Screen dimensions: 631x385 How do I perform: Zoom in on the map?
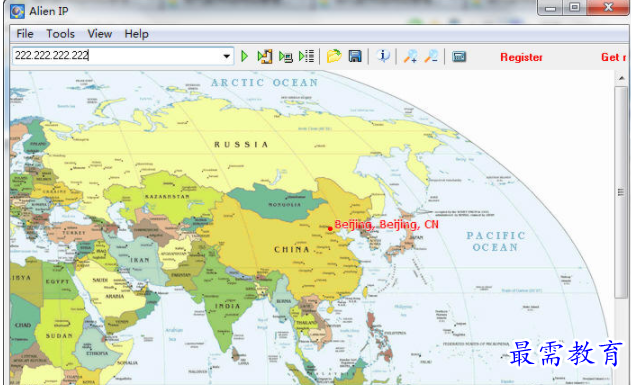point(410,56)
